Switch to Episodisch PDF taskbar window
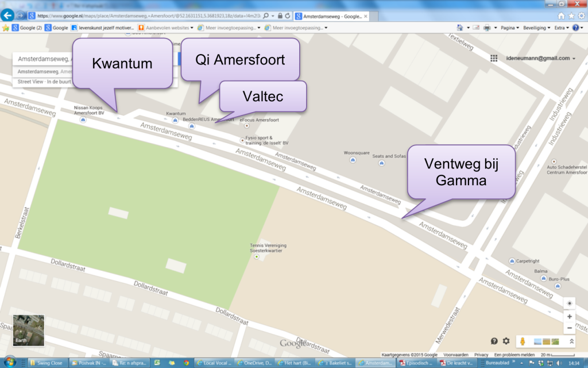Viewport: 588px width, 368px height. coord(416,363)
